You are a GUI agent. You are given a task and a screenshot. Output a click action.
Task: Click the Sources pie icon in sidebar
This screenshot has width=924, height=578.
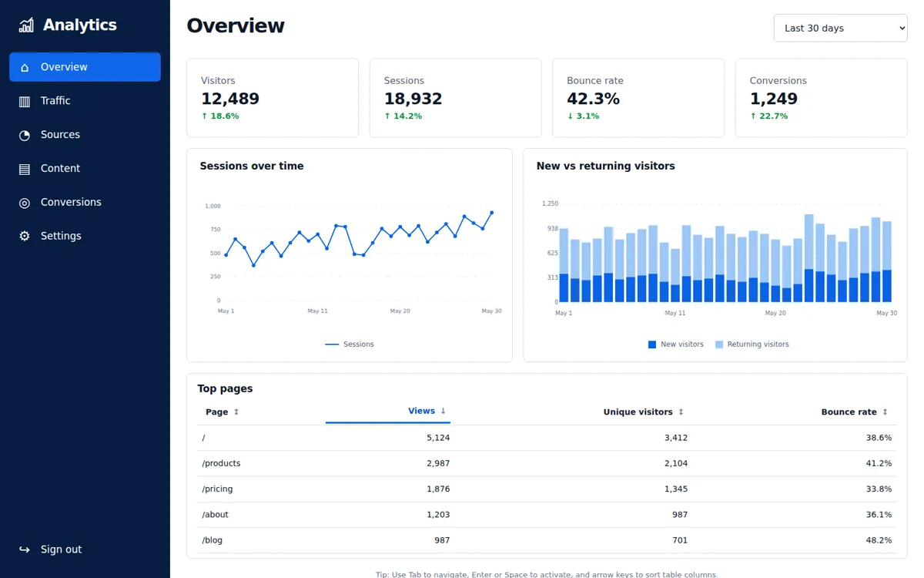pos(25,135)
